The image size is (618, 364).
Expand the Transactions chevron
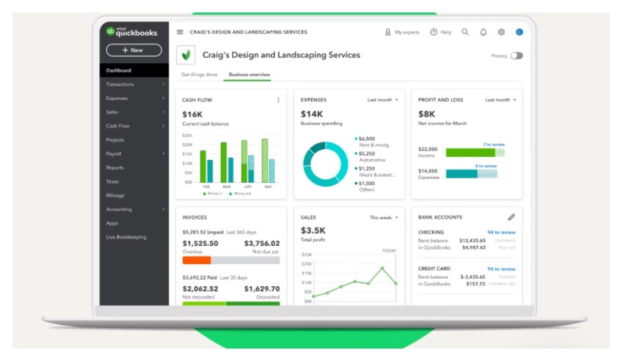click(163, 84)
